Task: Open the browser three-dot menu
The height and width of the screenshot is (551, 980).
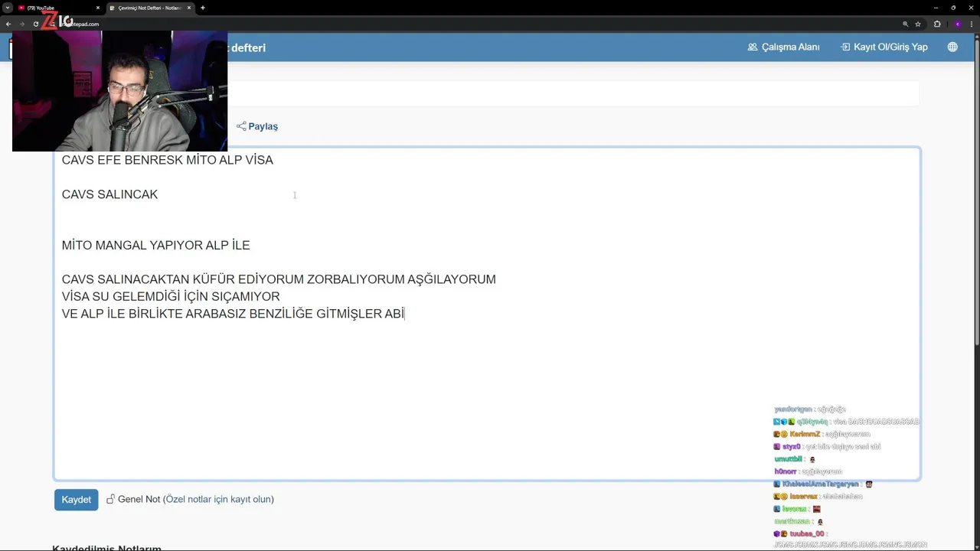Action: [x=972, y=24]
